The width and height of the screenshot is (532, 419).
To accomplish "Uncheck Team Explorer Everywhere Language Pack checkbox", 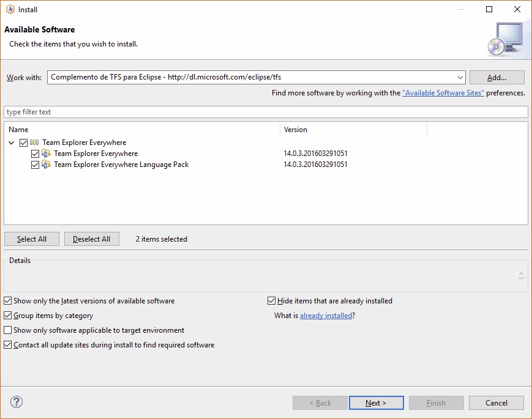I will point(36,165).
